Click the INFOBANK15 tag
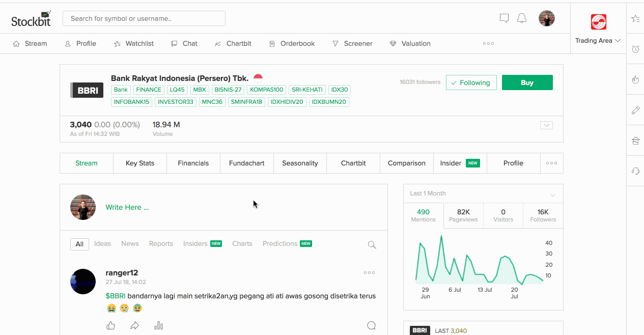 click(132, 102)
